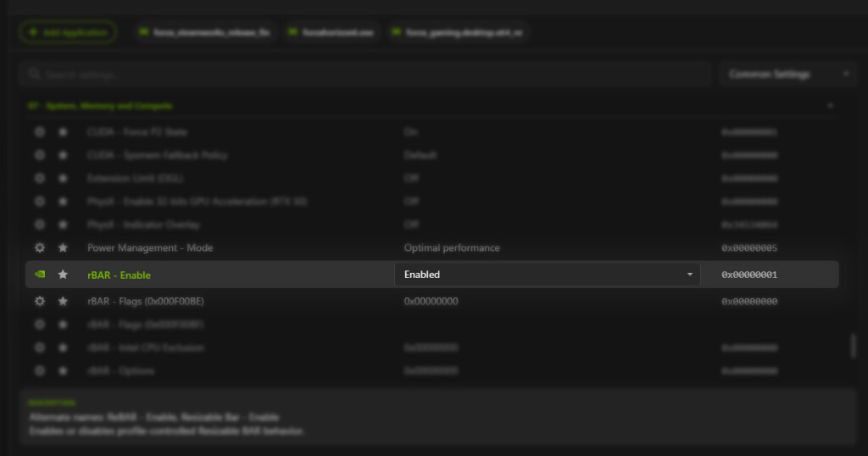868x456 pixels.
Task: Select the Power Management - Mode setting name
Action: click(150, 248)
